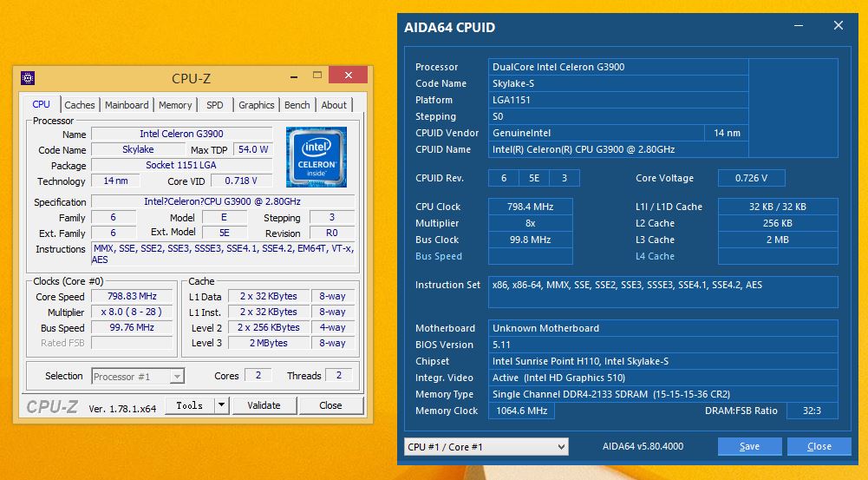The width and height of the screenshot is (868, 480).
Task: Click the Bus Speed value 99.76 MHz
Action: click(x=132, y=327)
